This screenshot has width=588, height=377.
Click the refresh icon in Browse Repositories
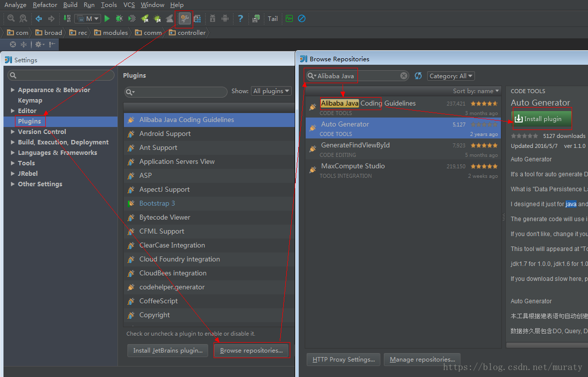click(x=418, y=76)
